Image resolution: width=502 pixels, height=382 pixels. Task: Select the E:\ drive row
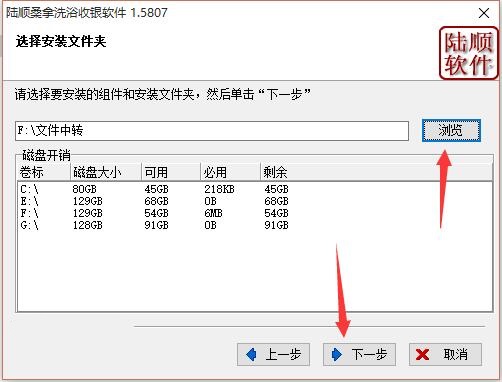(x=255, y=201)
